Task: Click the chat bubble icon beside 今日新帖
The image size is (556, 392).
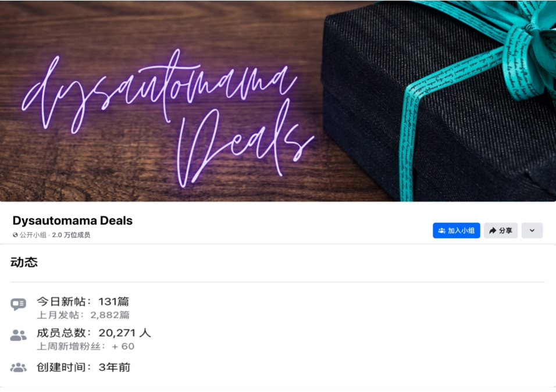Action: [x=19, y=304]
